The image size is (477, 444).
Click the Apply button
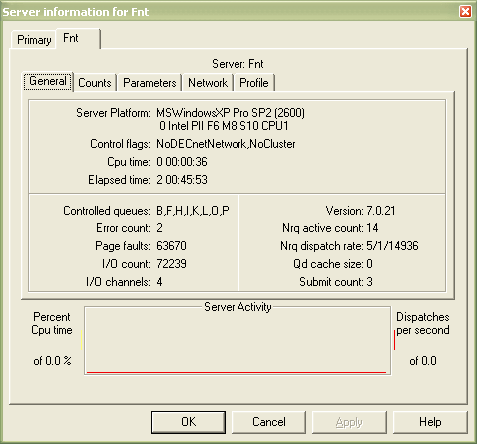[349, 422]
